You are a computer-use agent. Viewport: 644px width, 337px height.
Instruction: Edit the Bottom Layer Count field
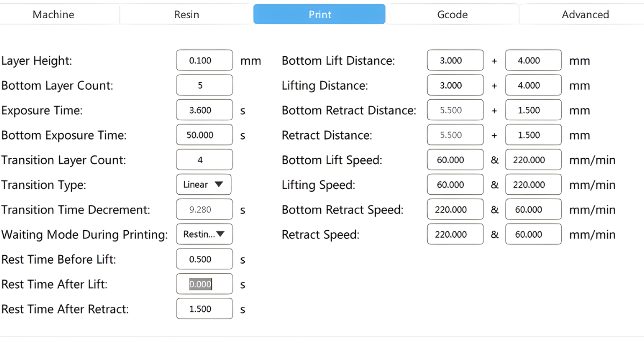204,85
